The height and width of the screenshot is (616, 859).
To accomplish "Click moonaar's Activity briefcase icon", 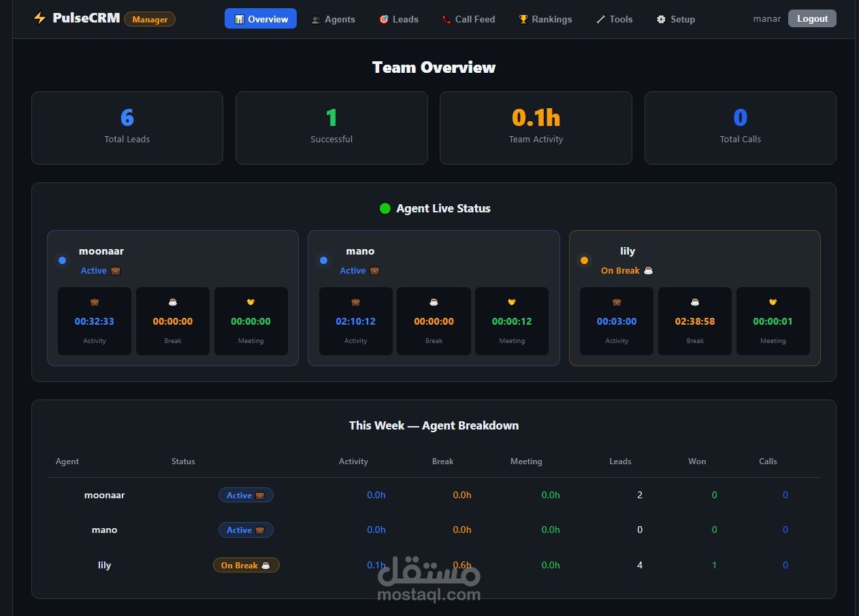I will point(95,302).
